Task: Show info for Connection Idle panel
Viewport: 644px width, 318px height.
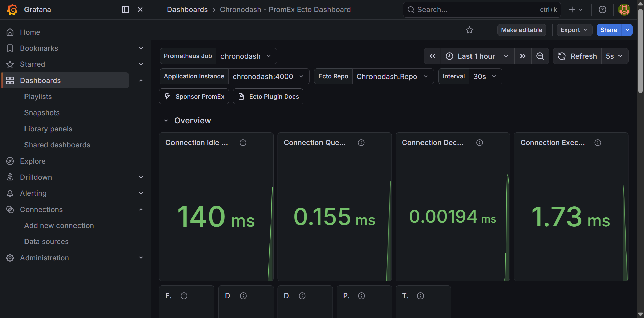Action: (243, 143)
